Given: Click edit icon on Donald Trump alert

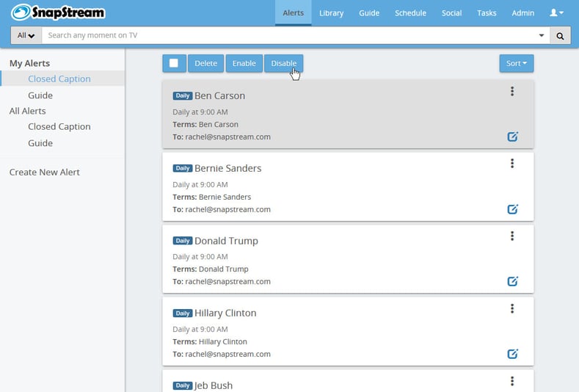Looking at the screenshot, I should (512, 281).
